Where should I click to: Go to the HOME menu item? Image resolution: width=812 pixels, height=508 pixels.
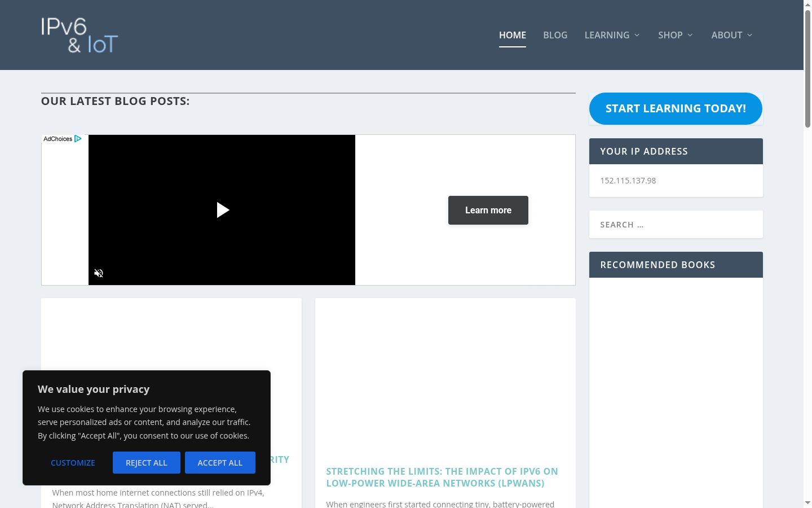[513, 35]
